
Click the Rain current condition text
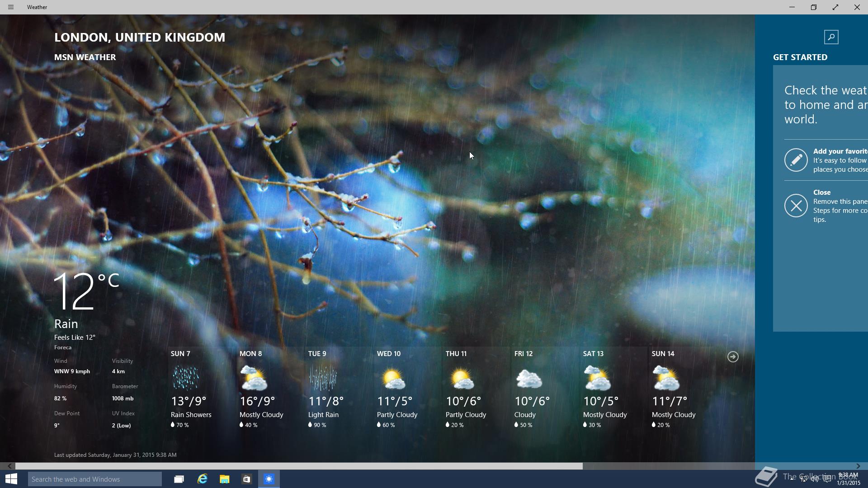click(x=66, y=324)
